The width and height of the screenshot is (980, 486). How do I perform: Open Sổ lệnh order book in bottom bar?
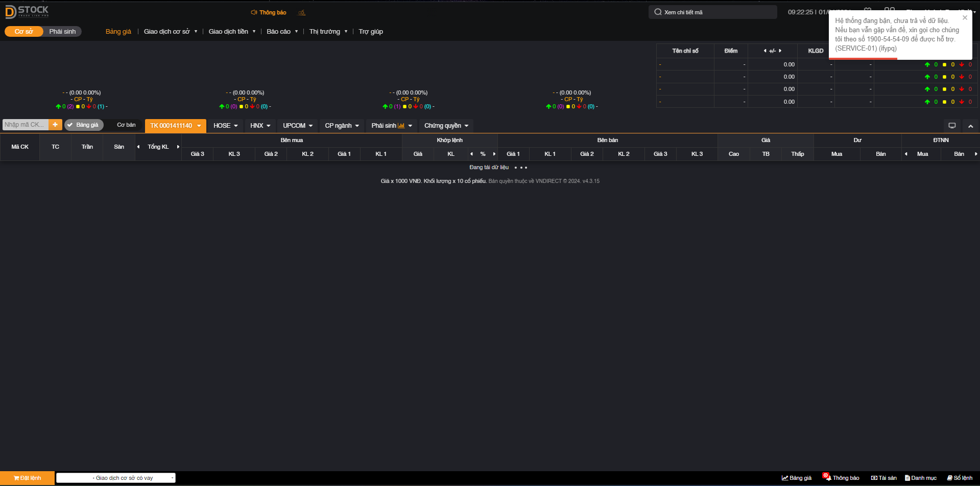[x=960, y=478]
